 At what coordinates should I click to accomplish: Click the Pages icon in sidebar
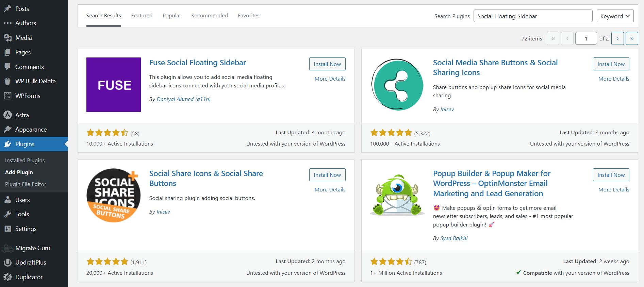[7, 52]
